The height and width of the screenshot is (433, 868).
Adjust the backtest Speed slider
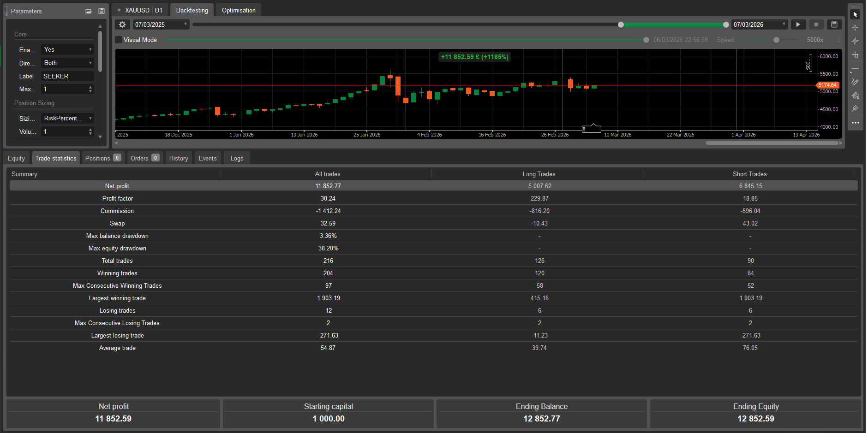tap(777, 40)
